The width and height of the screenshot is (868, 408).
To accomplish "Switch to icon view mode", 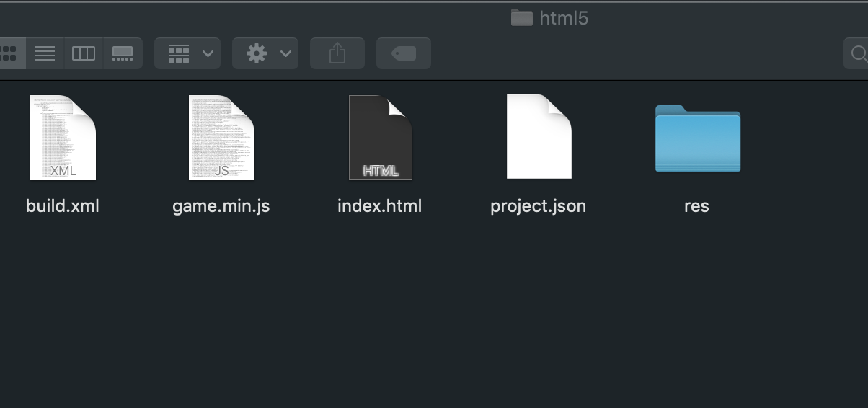I will coord(9,53).
